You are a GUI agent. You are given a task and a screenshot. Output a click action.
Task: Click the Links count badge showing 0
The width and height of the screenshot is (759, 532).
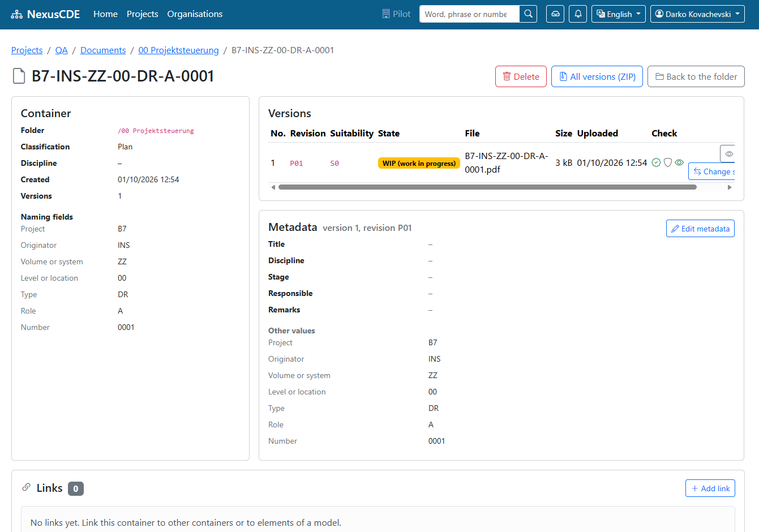point(76,488)
